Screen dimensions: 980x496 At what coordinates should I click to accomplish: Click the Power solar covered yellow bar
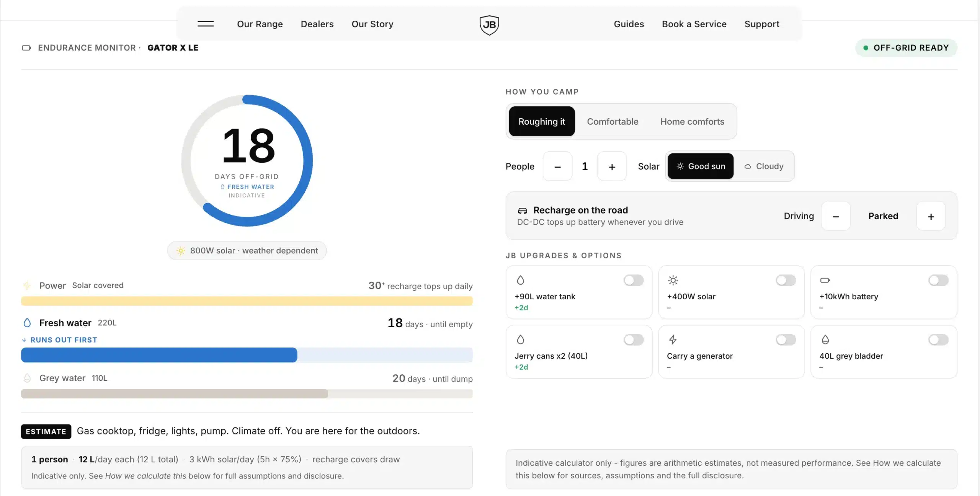[247, 301]
